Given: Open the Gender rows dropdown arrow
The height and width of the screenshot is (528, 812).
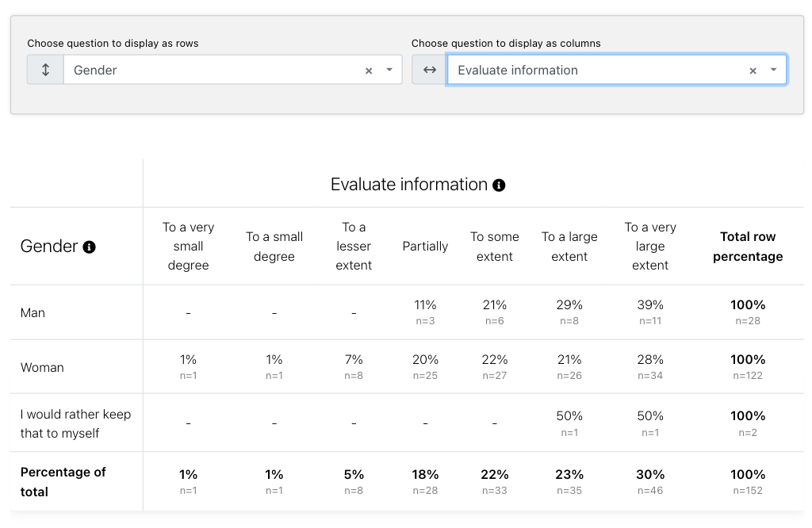Looking at the screenshot, I should tap(389, 70).
